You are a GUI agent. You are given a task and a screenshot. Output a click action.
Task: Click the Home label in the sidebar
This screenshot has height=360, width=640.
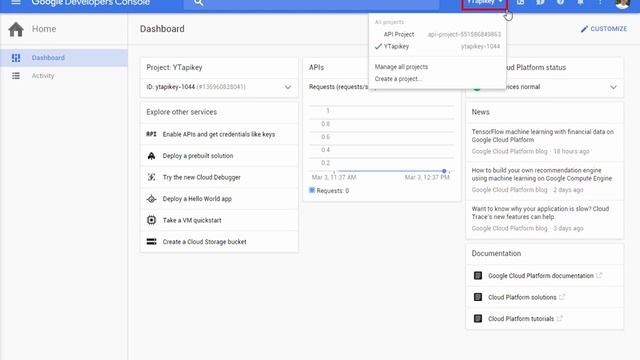tap(44, 29)
